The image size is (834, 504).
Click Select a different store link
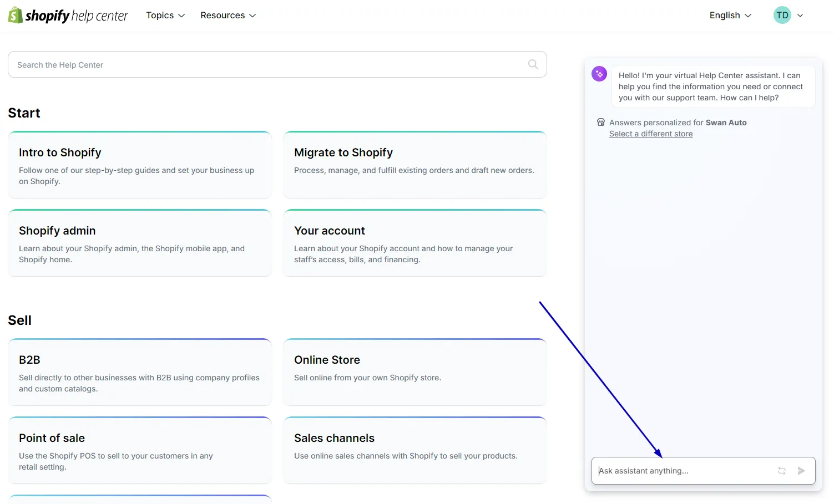(x=651, y=134)
